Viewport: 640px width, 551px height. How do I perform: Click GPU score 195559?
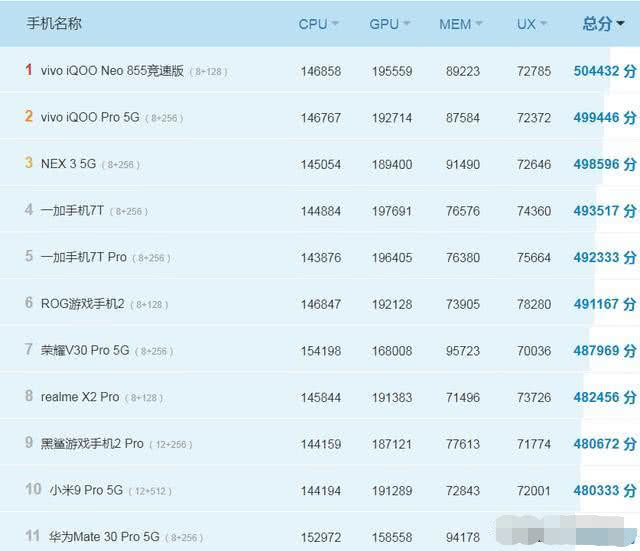[x=392, y=71]
